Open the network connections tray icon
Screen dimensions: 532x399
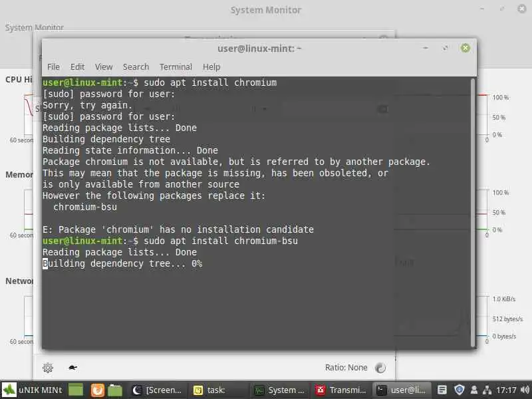click(487, 390)
